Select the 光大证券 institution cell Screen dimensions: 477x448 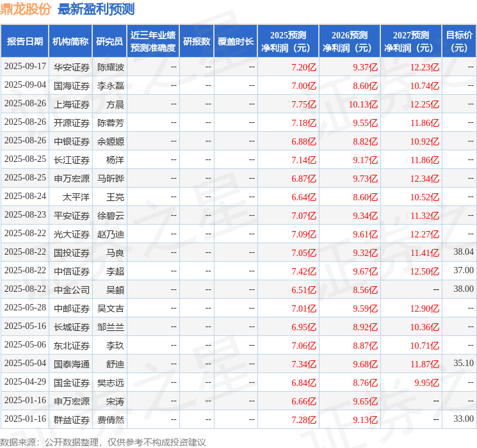72,234
